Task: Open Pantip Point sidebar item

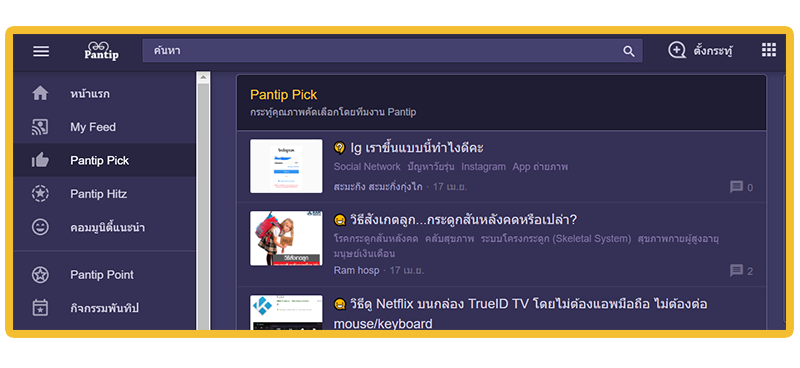Action: pyautogui.click(x=105, y=275)
